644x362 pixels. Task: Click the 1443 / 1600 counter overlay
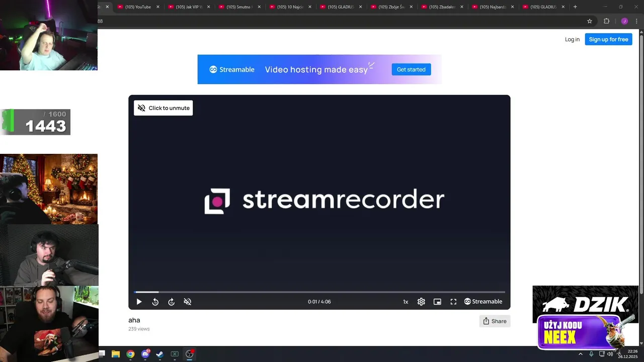35,122
